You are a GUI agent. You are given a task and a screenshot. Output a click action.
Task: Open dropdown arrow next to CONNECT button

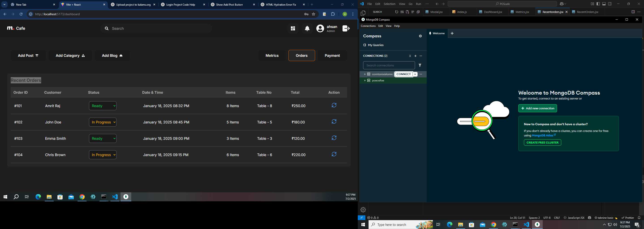(415, 74)
